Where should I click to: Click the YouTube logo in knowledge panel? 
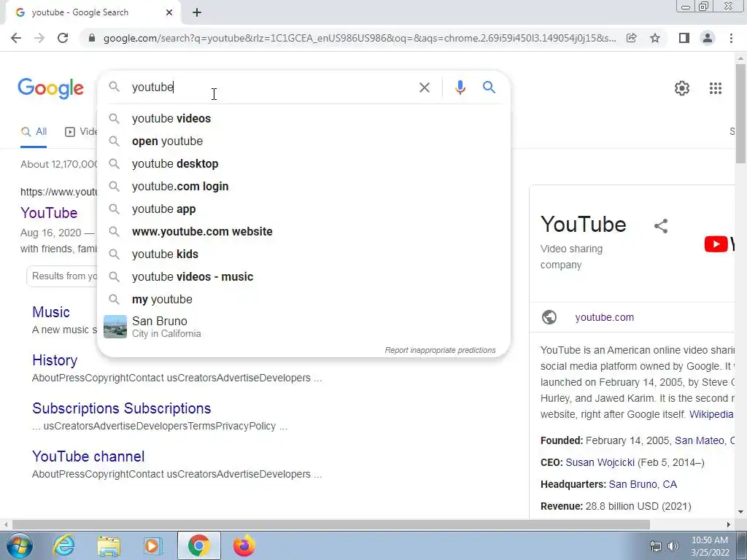coord(719,244)
